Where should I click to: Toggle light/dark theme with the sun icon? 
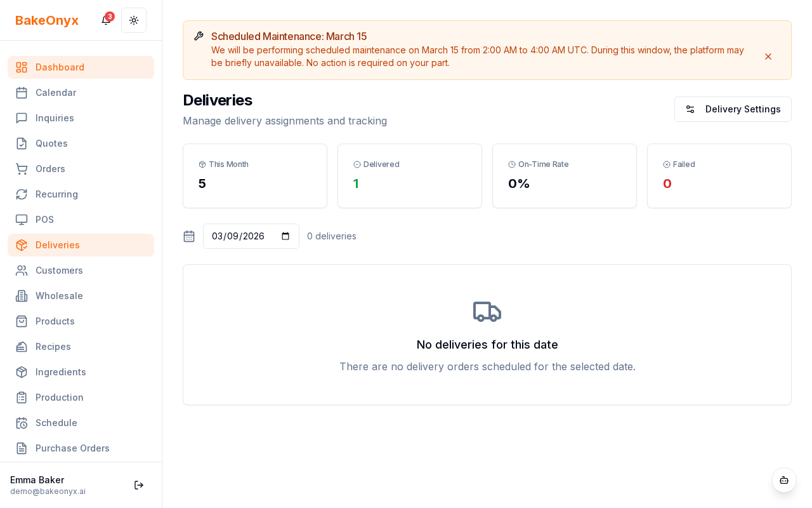tap(134, 20)
